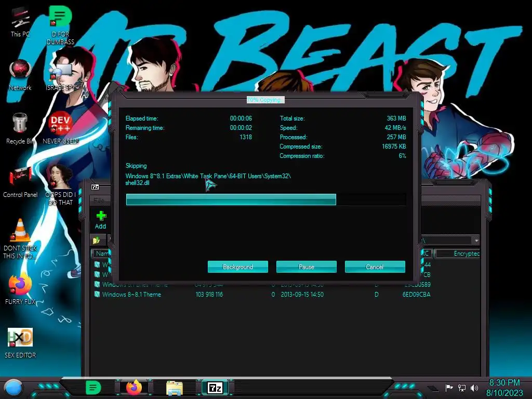Open the Dev C++ NEVER USED shortcut
The image size is (532, 399).
pyautogui.click(x=60, y=128)
